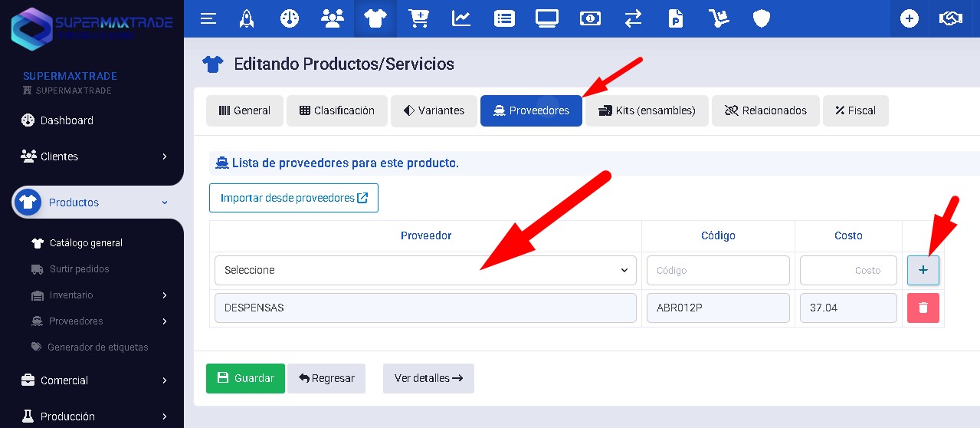Expand Inventario submenu in sidebar
This screenshot has width=980, height=428.
(100, 295)
